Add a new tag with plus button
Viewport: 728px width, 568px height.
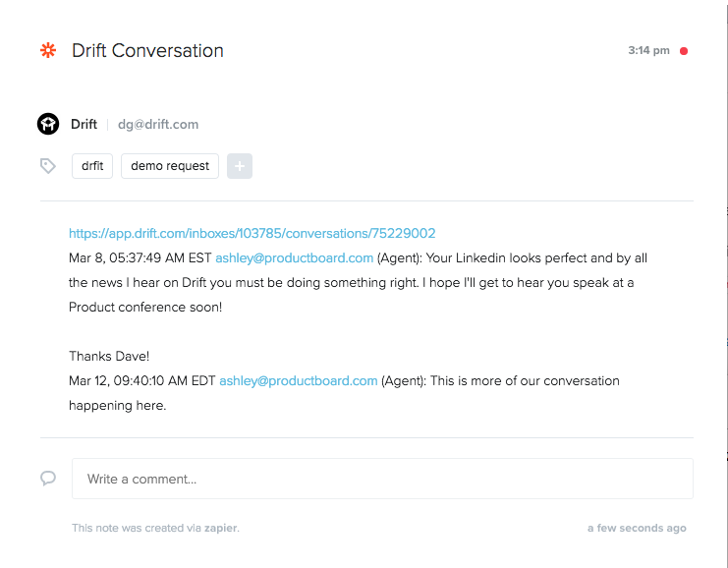click(x=240, y=166)
